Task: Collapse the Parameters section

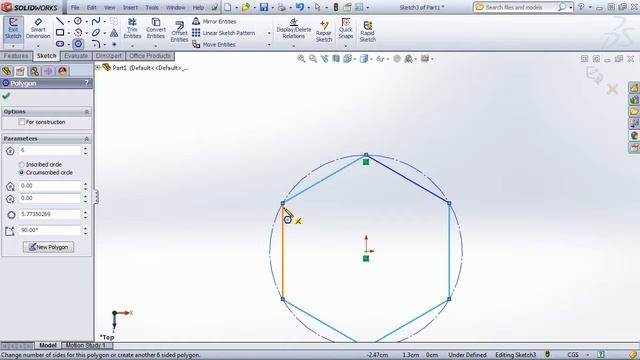Action: tap(87, 139)
